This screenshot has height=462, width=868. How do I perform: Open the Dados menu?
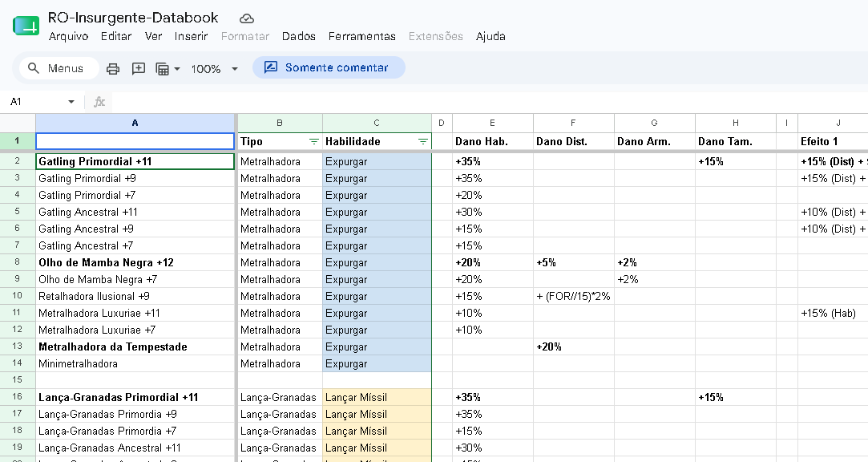click(x=299, y=37)
